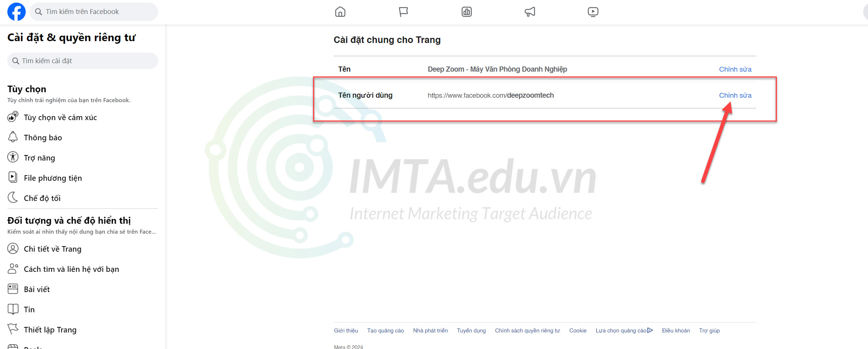Open 'Chế độ tối' option
868x349 pixels.
pyautogui.click(x=42, y=198)
